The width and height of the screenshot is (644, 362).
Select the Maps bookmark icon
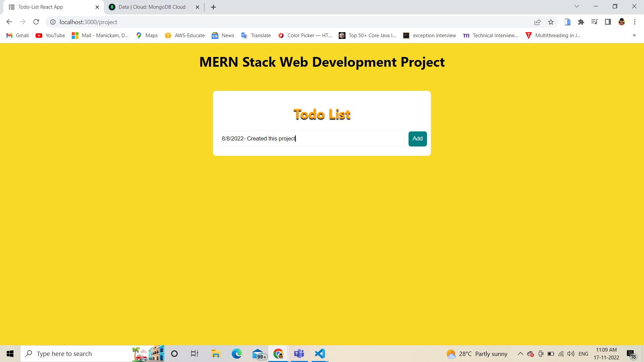139,35
